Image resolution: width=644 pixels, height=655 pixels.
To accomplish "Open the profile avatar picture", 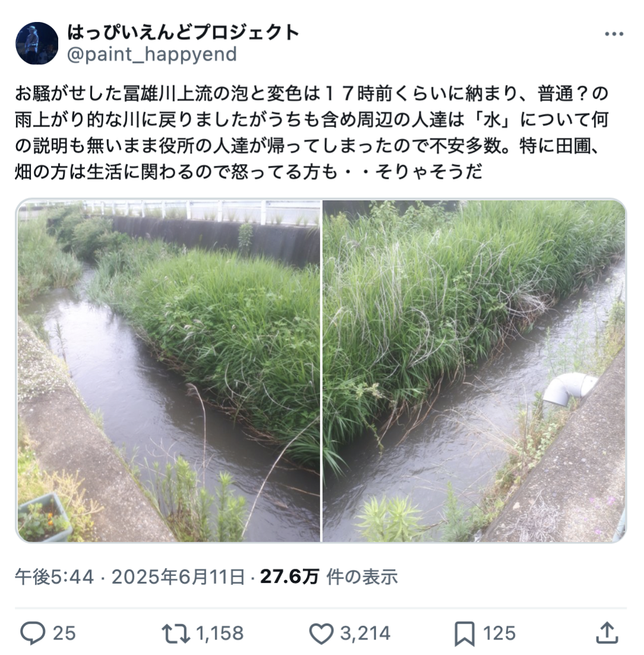I will [x=37, y=43].
